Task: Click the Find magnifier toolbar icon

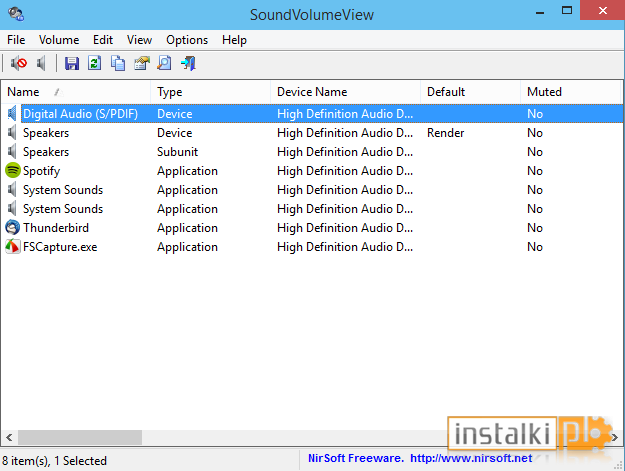Action: [164, 63]
